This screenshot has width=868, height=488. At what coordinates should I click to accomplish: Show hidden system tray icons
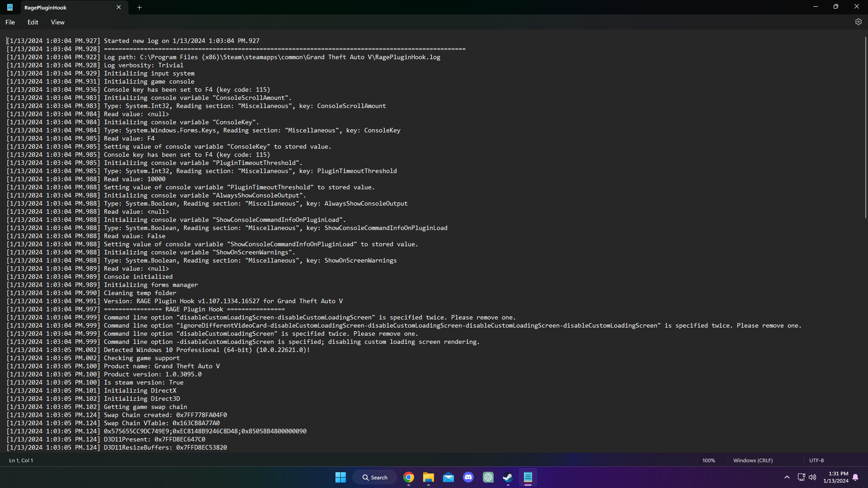coord(787,477)
